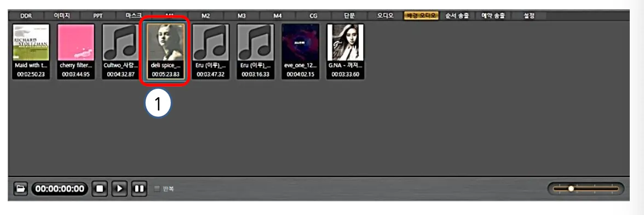Open the 예약 송출 tab

tap(493, 16)
